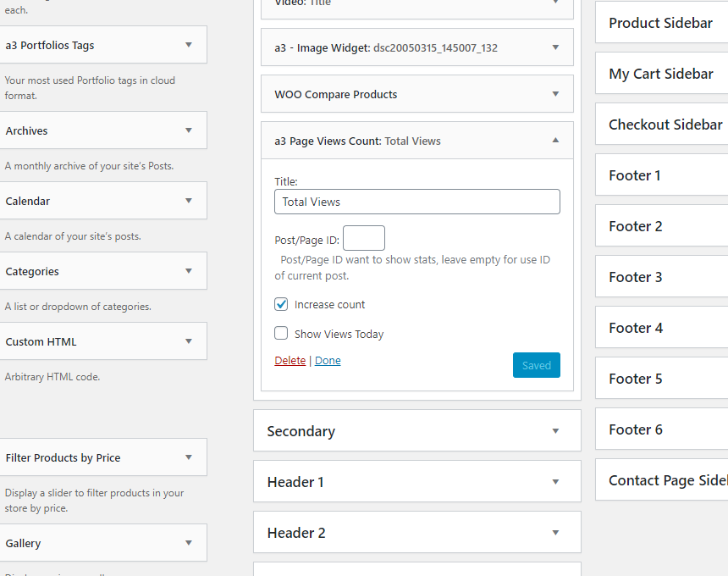728x576 pixels.
Task: Expand the a3 Image Widget arrow
Action: (x=555, y=47)
